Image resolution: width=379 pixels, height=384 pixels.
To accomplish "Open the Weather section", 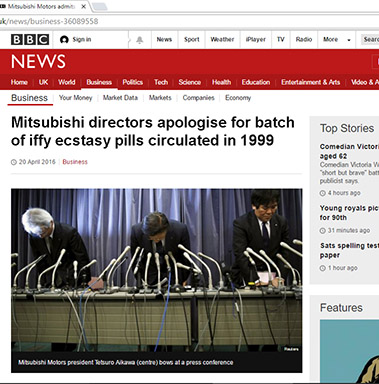I will (222, 39).
